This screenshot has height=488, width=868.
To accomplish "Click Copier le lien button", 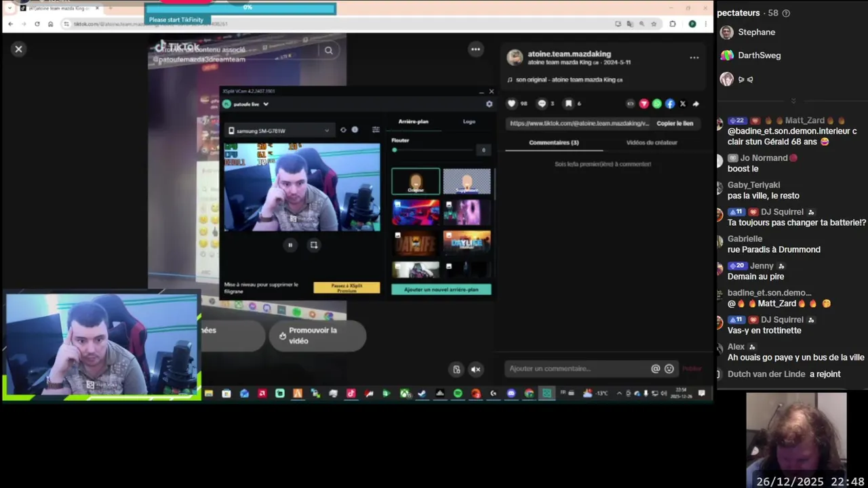I will [x=675, y=123].
